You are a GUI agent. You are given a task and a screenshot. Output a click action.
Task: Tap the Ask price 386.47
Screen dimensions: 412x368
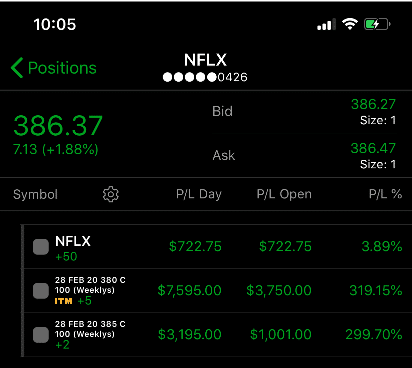[x=373, y=148]
